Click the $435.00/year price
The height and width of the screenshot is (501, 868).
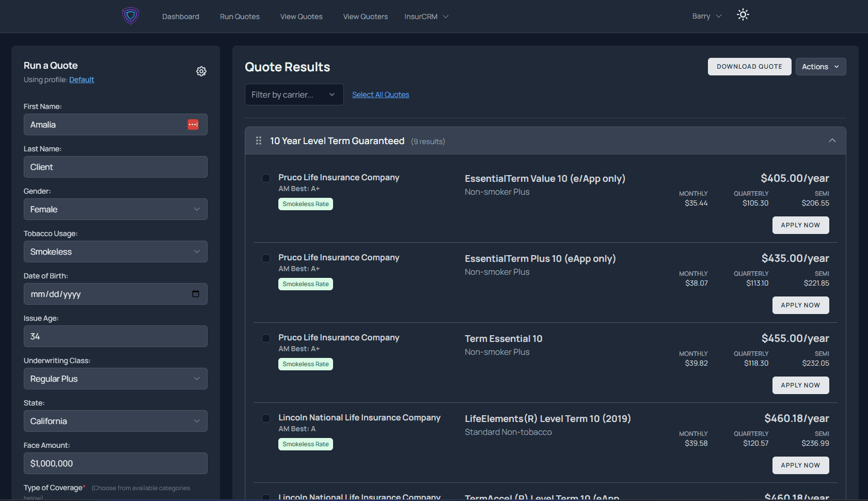pos(795,258)
